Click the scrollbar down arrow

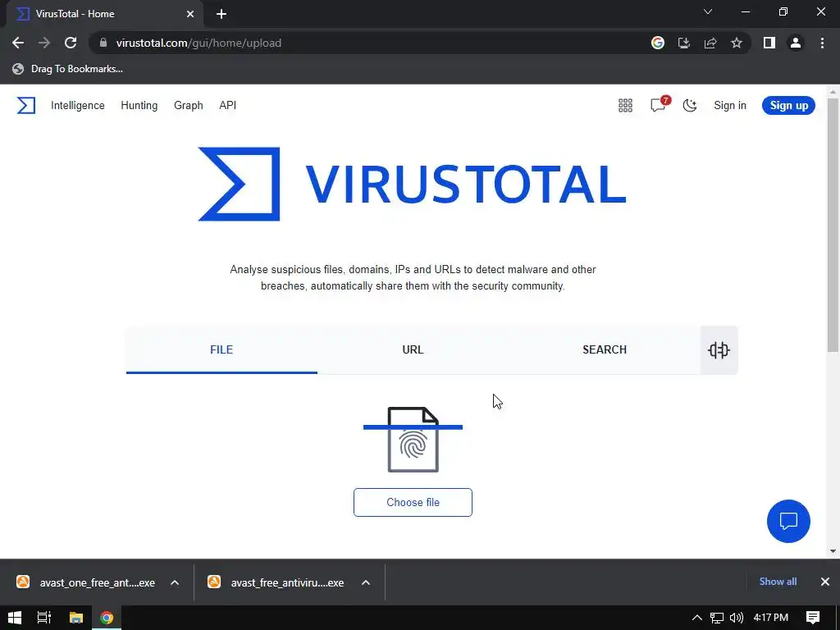[x=833, y=550]
